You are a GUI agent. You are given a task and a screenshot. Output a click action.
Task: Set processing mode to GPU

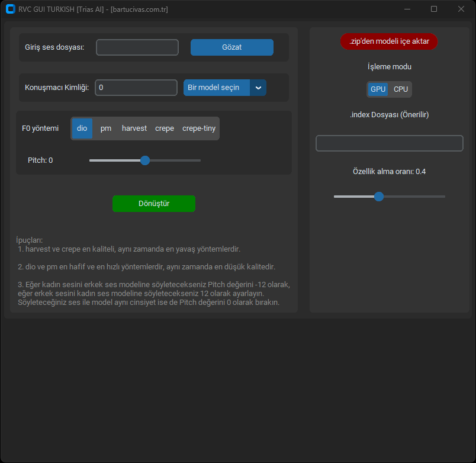378,89
